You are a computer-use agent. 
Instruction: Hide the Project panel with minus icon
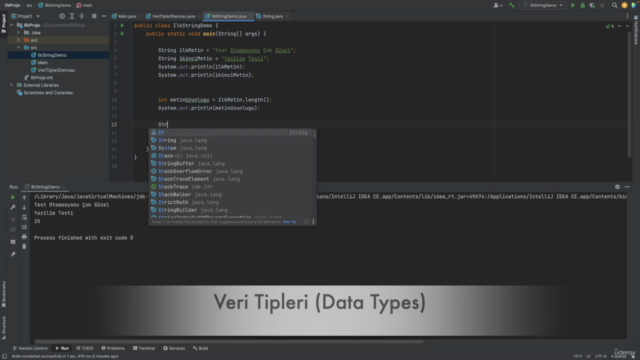(x=104, y=16)
